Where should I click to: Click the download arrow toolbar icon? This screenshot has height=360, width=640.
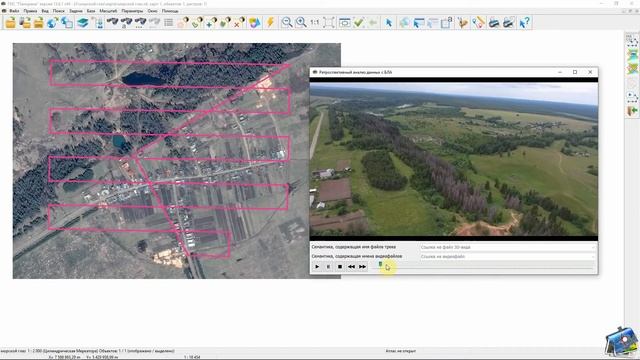98,22
